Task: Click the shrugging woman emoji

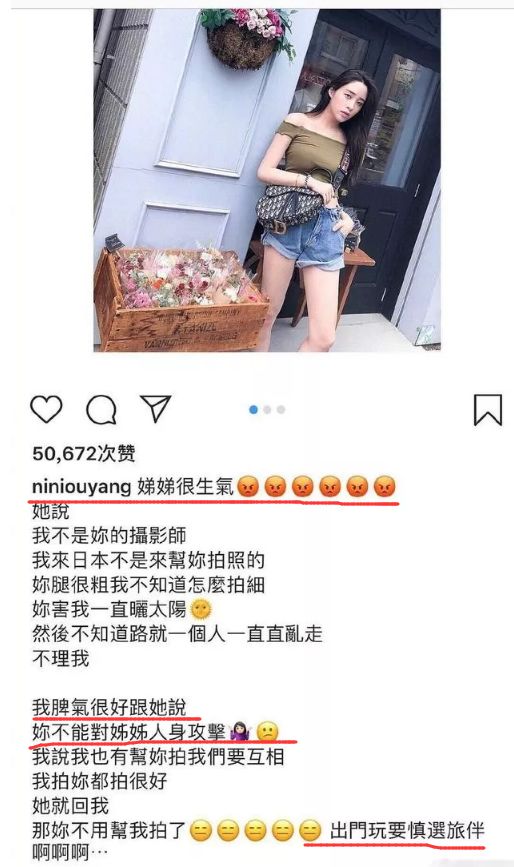Action: tap(240, 732)
